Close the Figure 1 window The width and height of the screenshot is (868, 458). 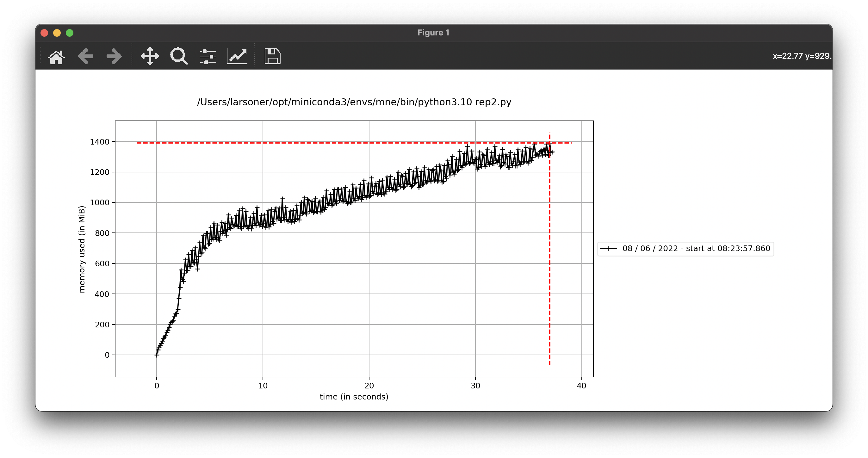click(x=44, y=33)
